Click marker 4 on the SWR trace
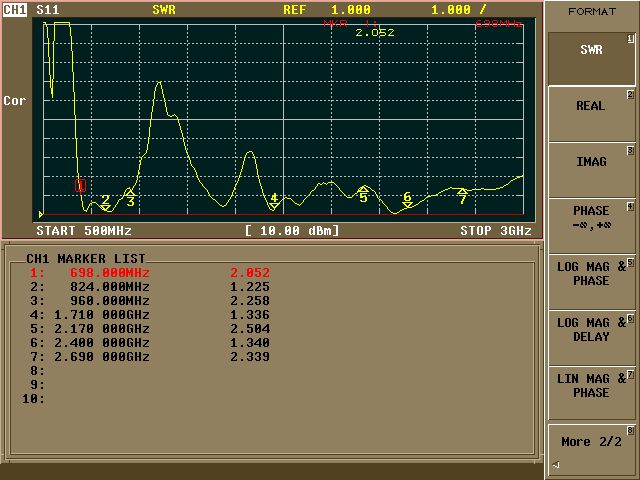The width and height of the screenshot is (640, 480). (274, 201)
